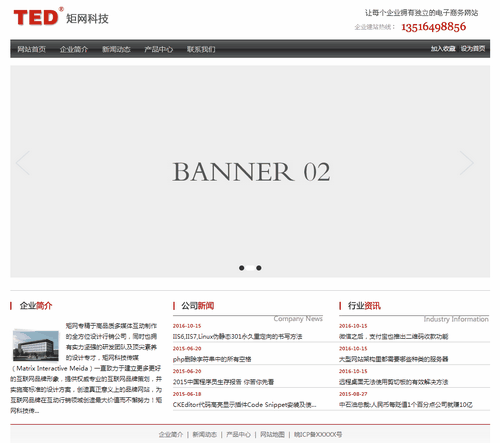Click 网站地图 link in the footer
The image size is (500, 443).
(272, 434)
